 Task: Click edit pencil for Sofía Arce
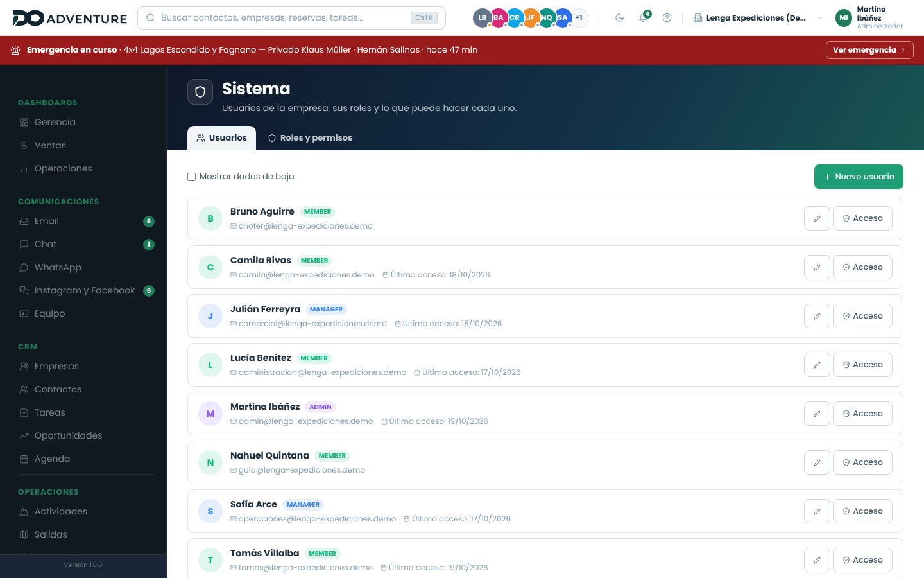tap(817, 511)
